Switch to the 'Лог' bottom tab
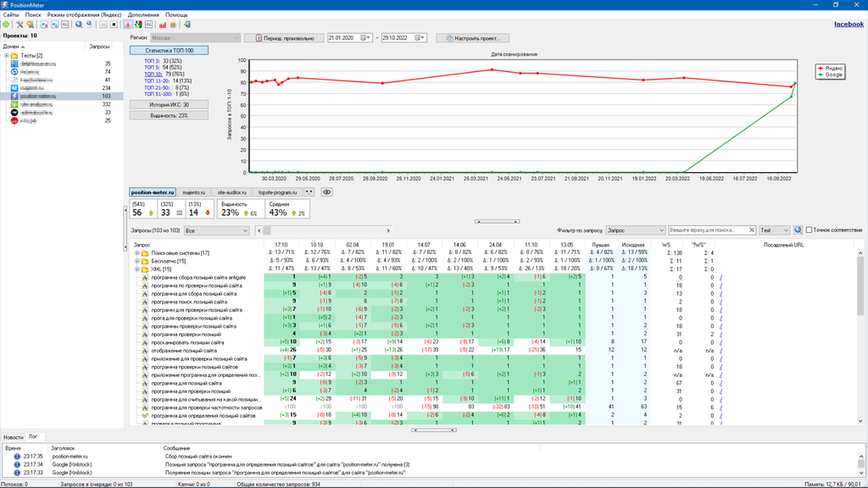This screenshot has width=868, height=488. point(33,436)
